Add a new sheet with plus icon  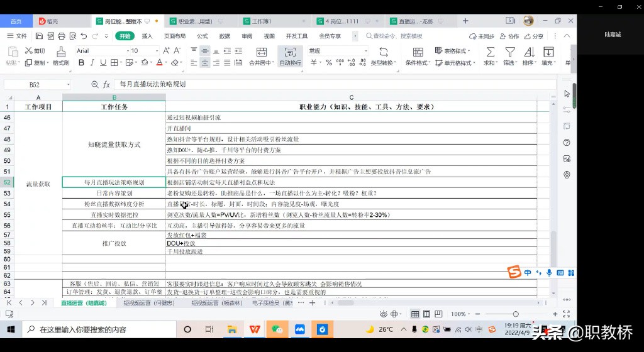click(x=312, y=303)
